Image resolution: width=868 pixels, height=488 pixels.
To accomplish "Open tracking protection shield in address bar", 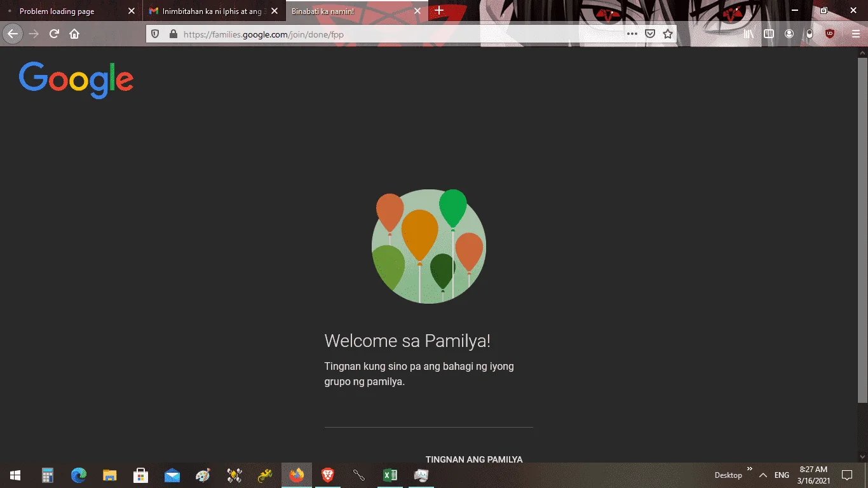I will coord(156,34).
